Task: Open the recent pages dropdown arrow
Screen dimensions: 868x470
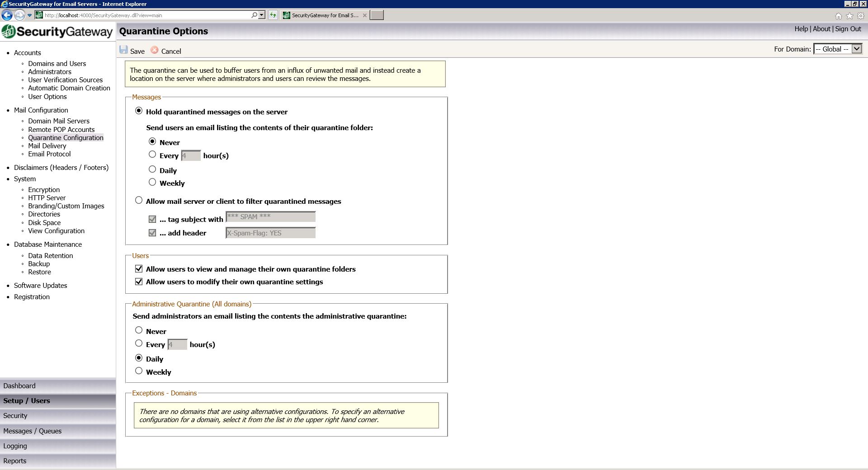Action: point(30,15)
